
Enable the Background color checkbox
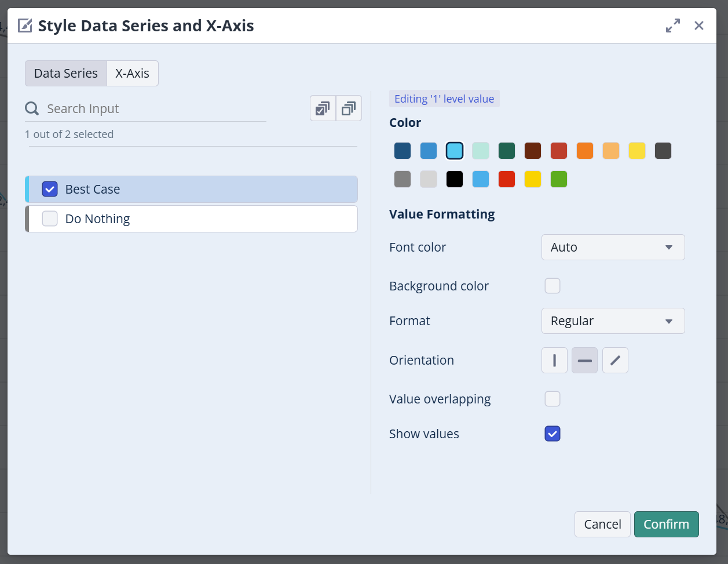553,286
